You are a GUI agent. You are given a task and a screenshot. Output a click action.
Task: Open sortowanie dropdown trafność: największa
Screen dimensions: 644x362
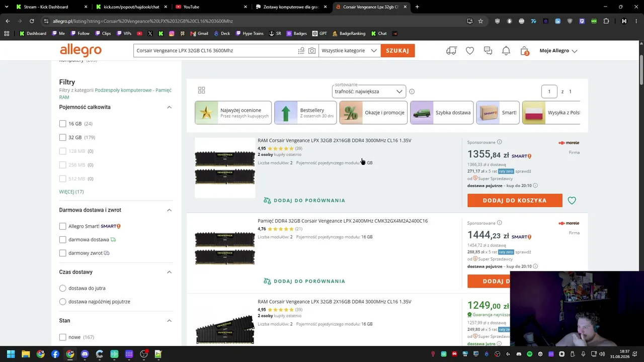369,92
